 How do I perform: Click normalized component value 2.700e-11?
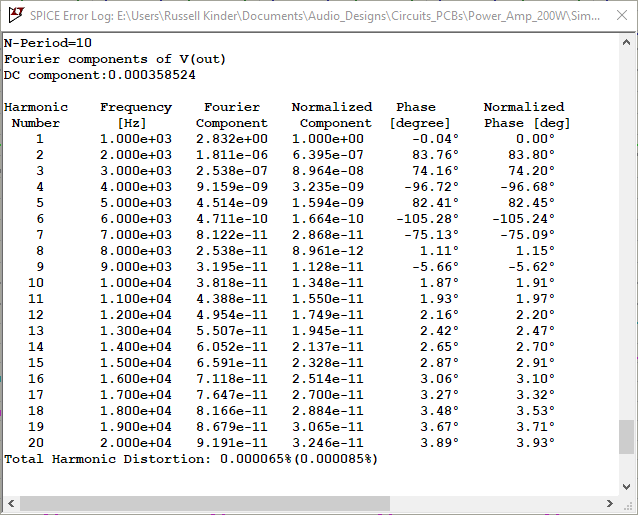click(328, 395)
